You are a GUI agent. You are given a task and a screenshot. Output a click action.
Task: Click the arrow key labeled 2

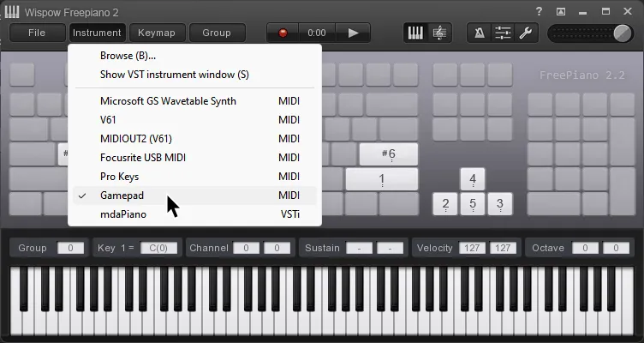[445, 204]
